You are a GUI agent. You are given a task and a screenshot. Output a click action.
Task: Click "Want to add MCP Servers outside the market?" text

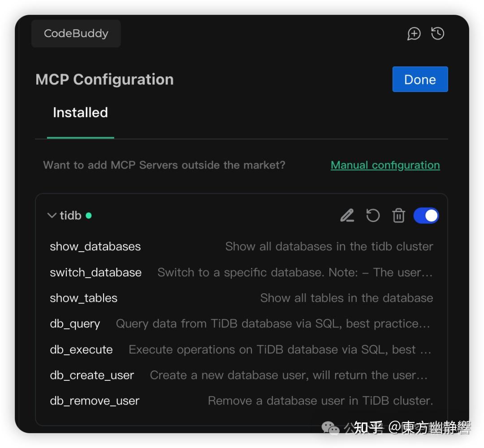164,165
